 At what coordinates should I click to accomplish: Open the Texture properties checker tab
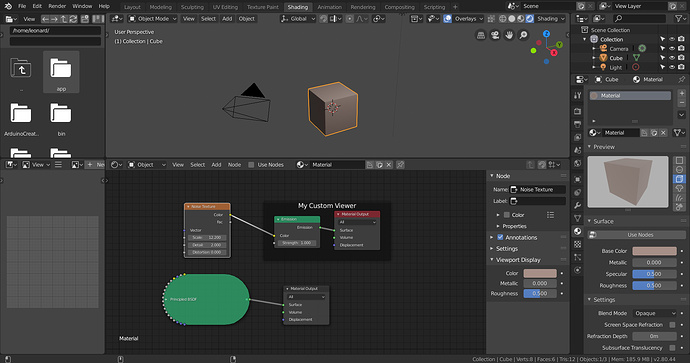click(x=578, y=244)
